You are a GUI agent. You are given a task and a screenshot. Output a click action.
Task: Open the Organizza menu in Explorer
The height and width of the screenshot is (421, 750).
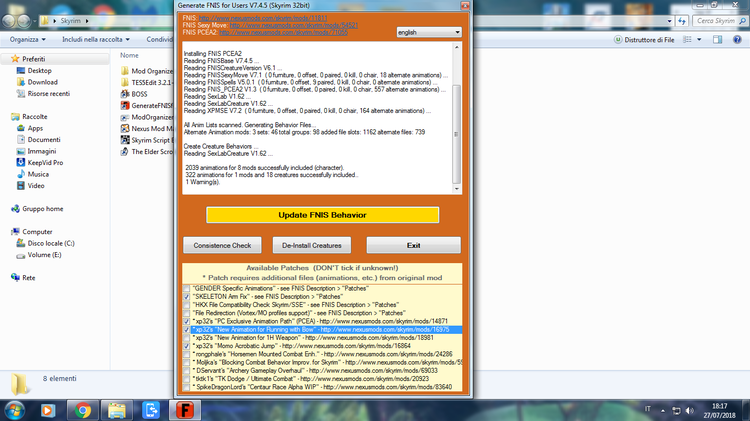28,39
